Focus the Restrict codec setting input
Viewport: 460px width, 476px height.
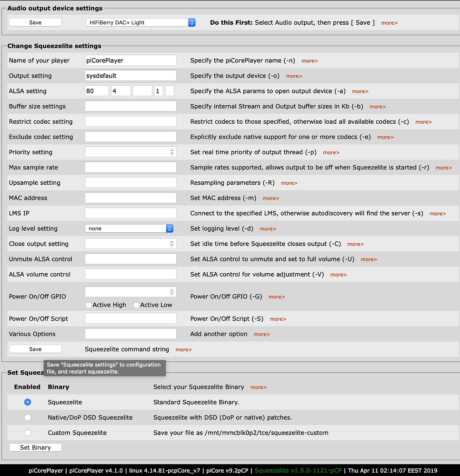coord(130,121)
